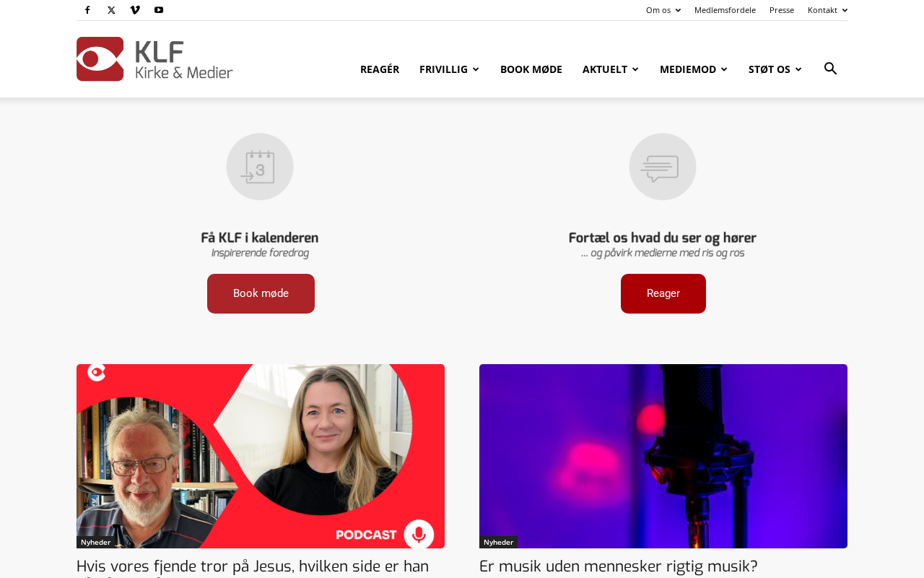Open the Vimeo social icon
This screenshot has width=924, height=578.
(135, 10)
